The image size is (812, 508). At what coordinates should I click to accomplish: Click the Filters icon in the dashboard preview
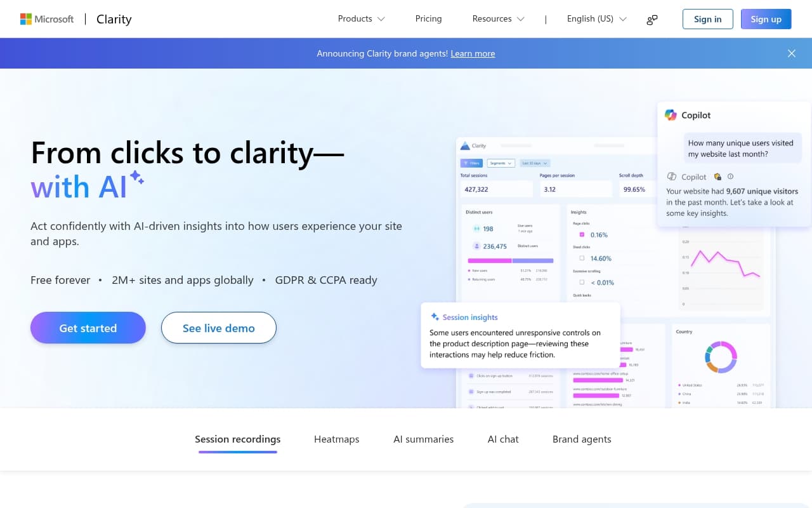[x=466, y=163]
